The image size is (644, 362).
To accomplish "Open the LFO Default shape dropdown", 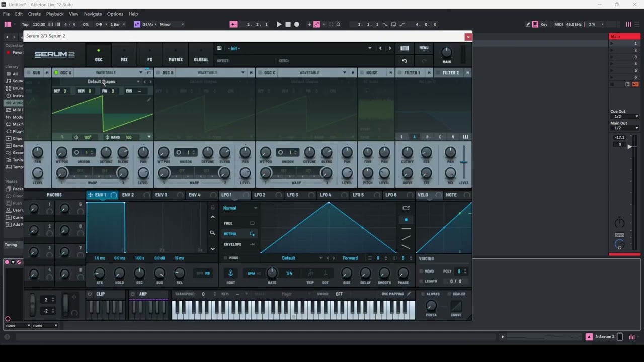I will click(x=320, y=258).
